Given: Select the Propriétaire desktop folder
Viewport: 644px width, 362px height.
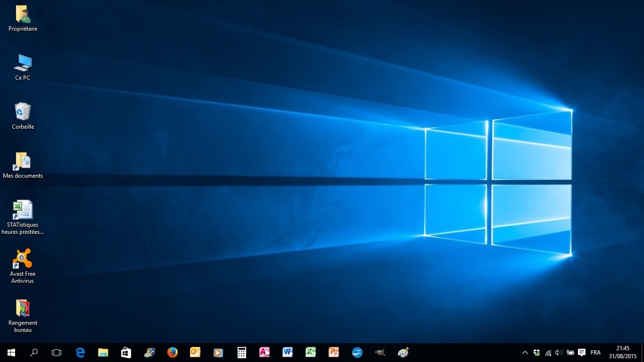Looking at the screenshot, I should [x=23, y=18].
